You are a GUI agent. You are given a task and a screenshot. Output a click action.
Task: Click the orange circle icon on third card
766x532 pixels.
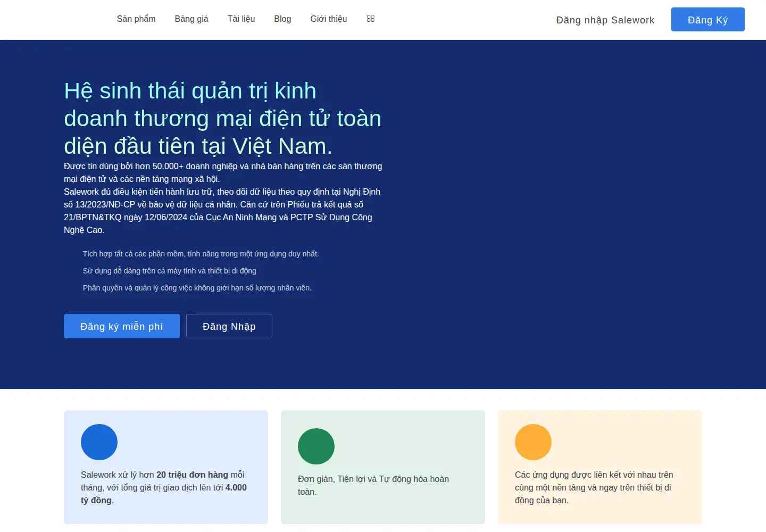(x=533, y=442)
